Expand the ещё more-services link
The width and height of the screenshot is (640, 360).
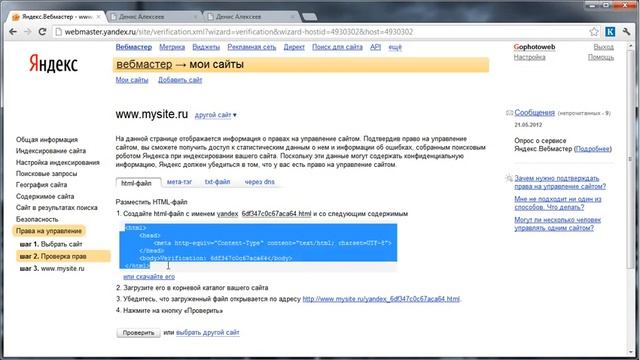[395, 47]
